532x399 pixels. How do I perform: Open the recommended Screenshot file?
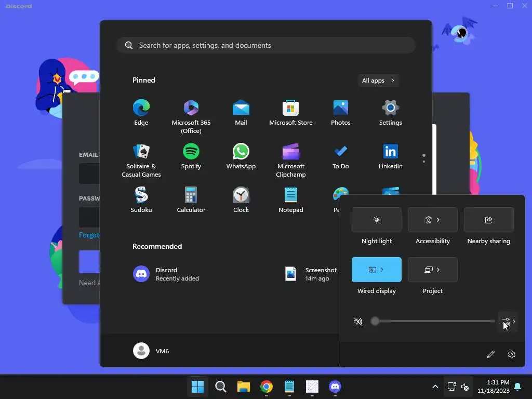click(x=312, y=274)
